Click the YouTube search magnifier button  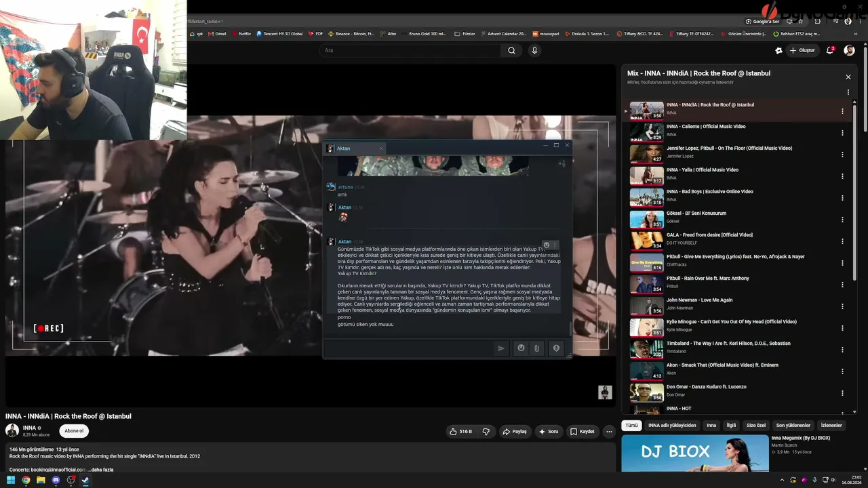[511, 50]
